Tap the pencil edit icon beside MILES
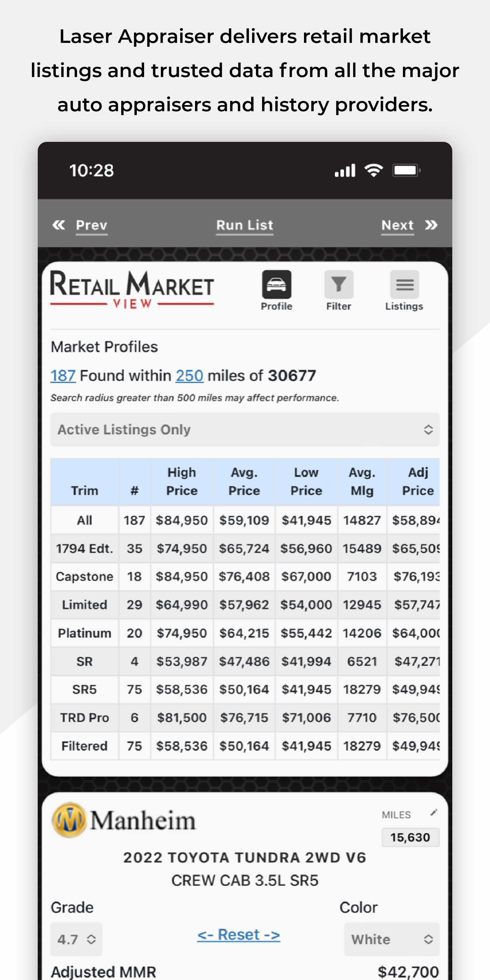Screen dimensions: 490x980 [x=433, y=813]
